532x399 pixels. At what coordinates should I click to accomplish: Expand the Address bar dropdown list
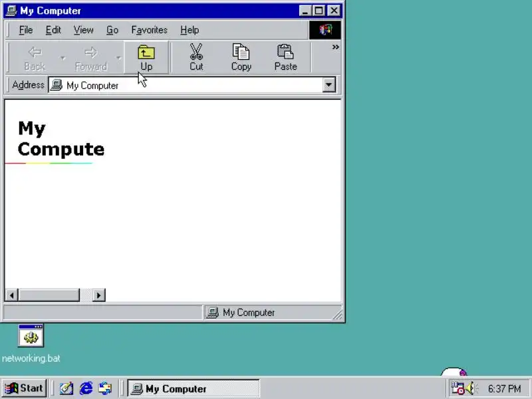click(329, 85)
